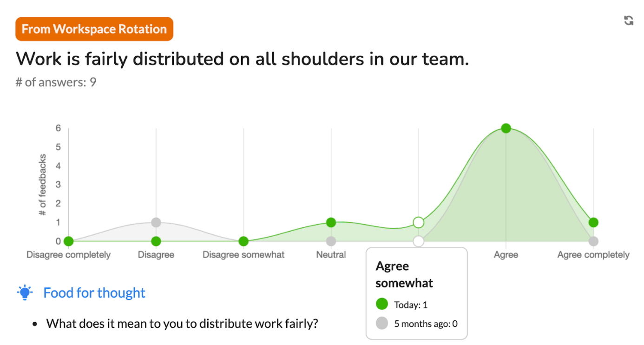Select the green Disagree completely point
The height and width of the screenshot is (345, 644).
(69, 241)
